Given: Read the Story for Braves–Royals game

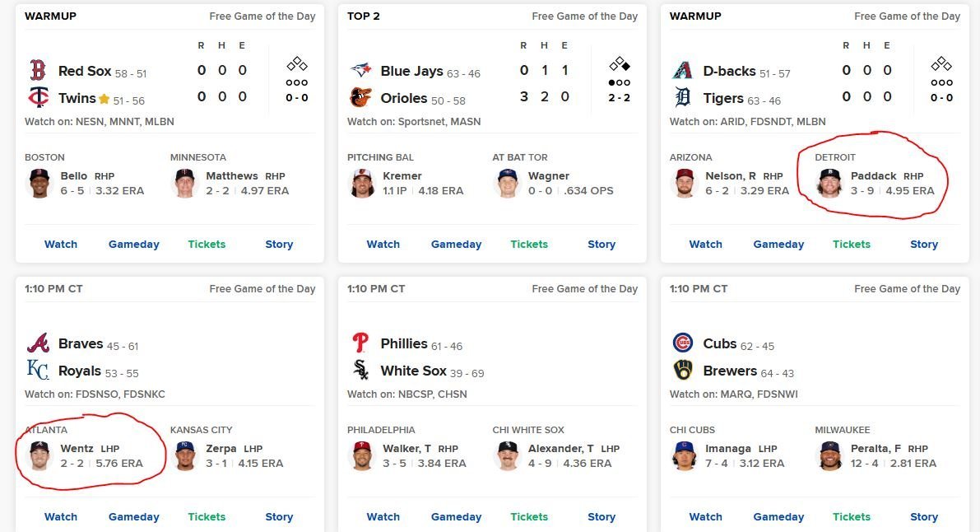Looking at the screenshot, I should [279, 516].
